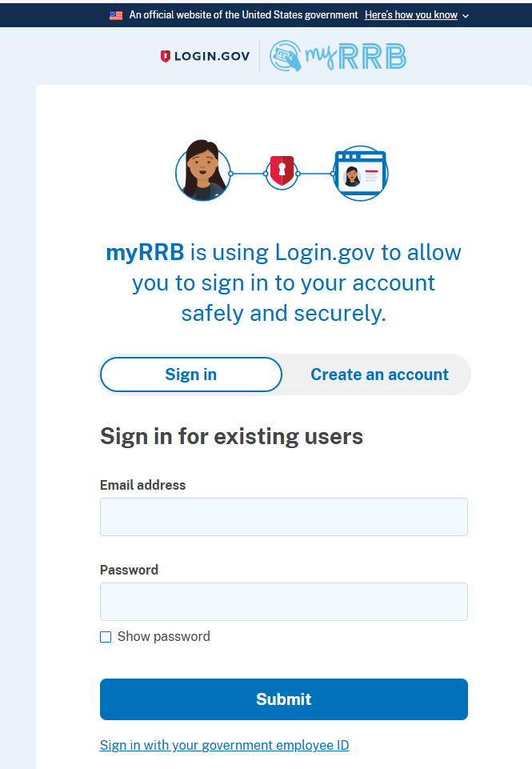
Task: Focus the Email address input field
Action: point(283,517)
